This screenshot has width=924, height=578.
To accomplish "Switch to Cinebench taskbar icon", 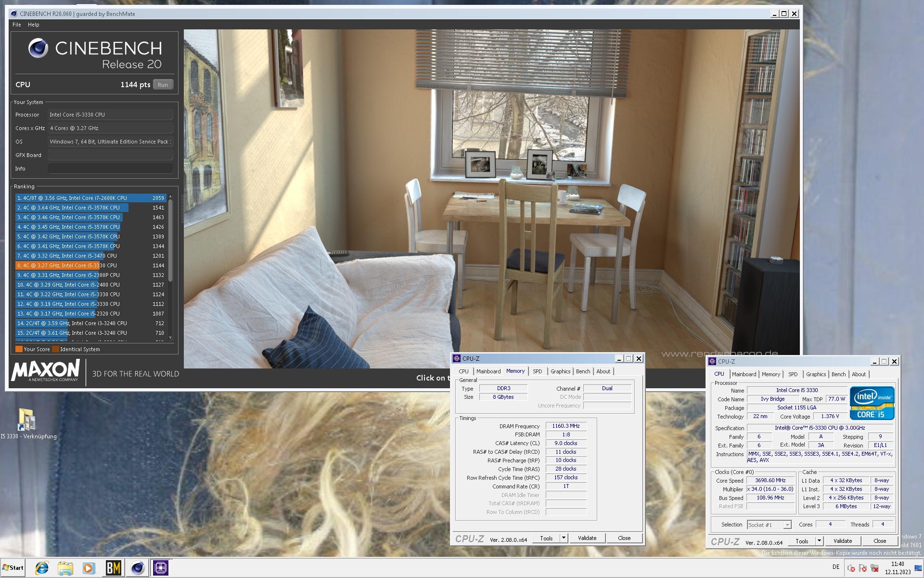I will tap(138, 568).
